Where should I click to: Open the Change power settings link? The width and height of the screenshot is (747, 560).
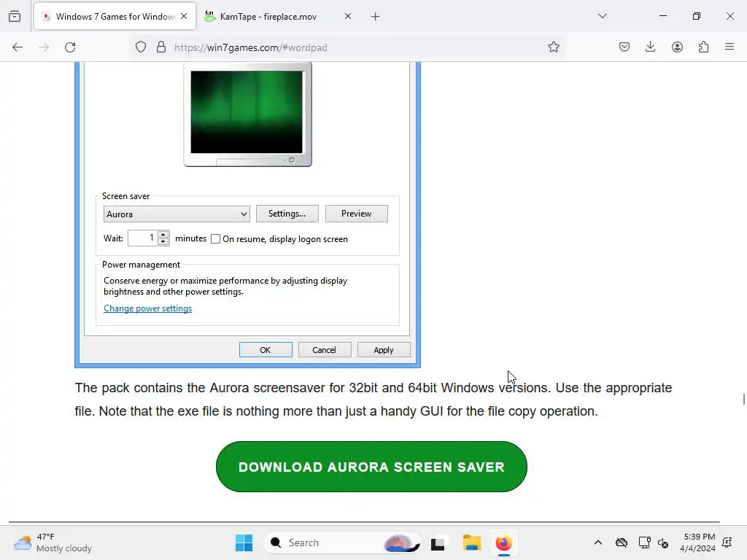coord(147,308)
